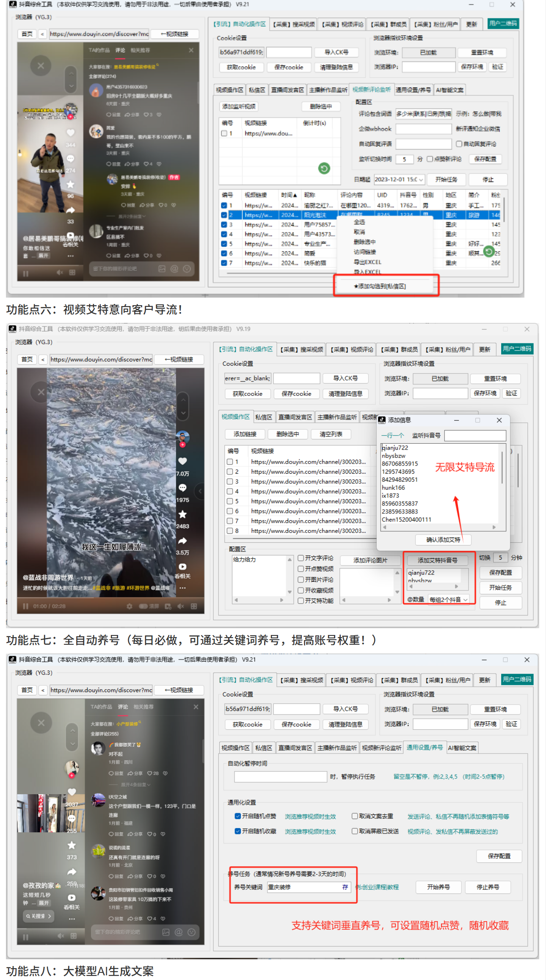Like the video with 2037 heart count
This screenshot has height=980, width=546.
pos(72,792)
